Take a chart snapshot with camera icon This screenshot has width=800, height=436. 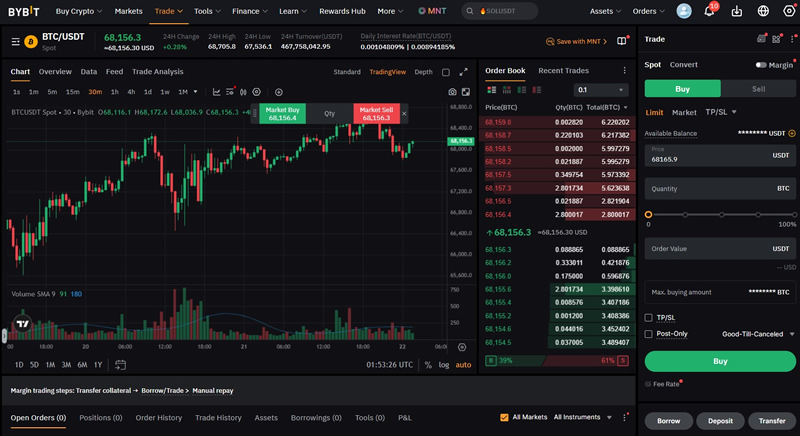click(452, 92)
